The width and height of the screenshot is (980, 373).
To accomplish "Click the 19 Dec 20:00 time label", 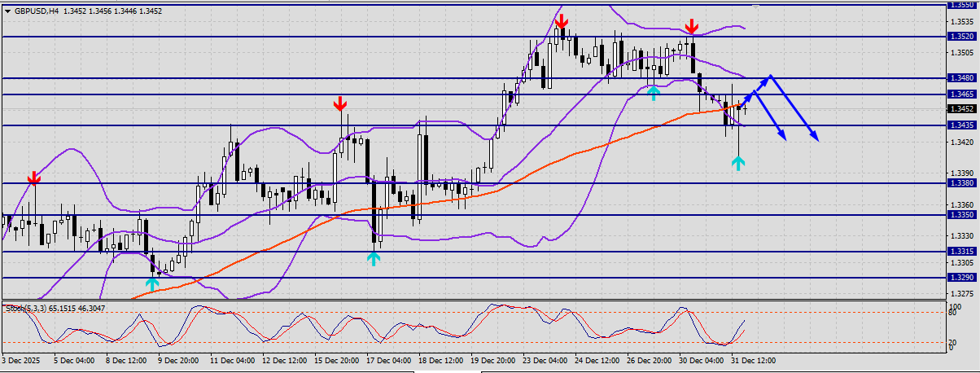I will 492,360.
